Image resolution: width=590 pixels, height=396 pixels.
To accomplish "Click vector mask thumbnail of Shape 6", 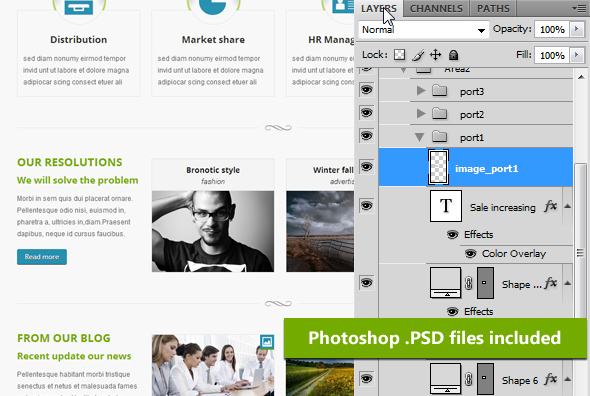I will (485, 379).
